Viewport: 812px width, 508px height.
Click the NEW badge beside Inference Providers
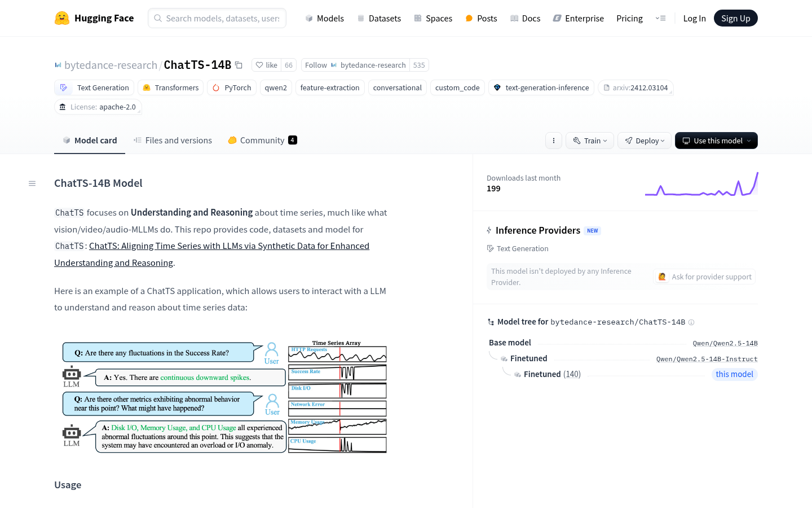(592, 231)
